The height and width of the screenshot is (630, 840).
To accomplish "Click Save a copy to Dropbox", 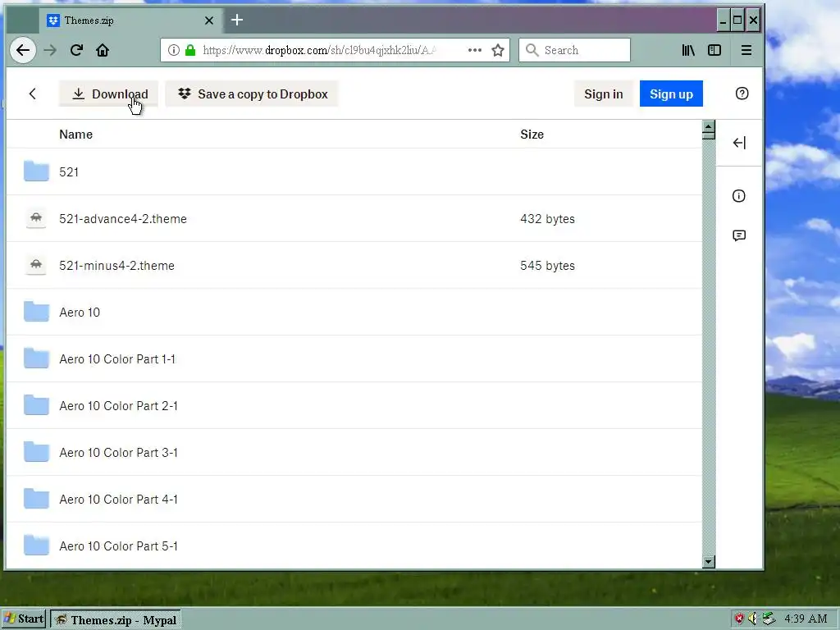I will coord(252,94).
